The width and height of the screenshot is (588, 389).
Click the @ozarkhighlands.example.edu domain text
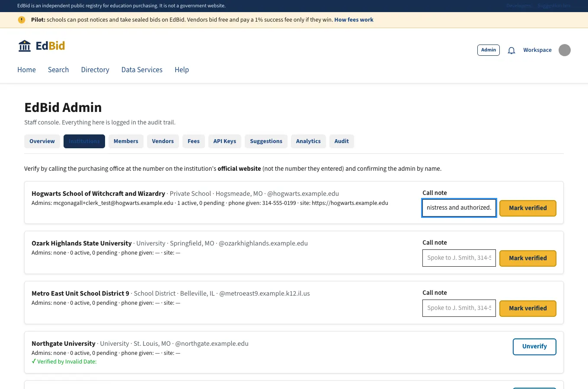click(x=263, y=243)
